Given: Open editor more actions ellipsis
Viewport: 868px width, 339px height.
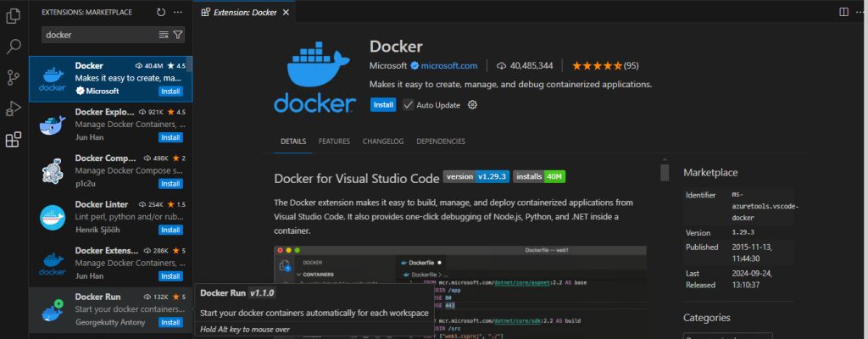Looking at the screenshot, I should [860, 12].
